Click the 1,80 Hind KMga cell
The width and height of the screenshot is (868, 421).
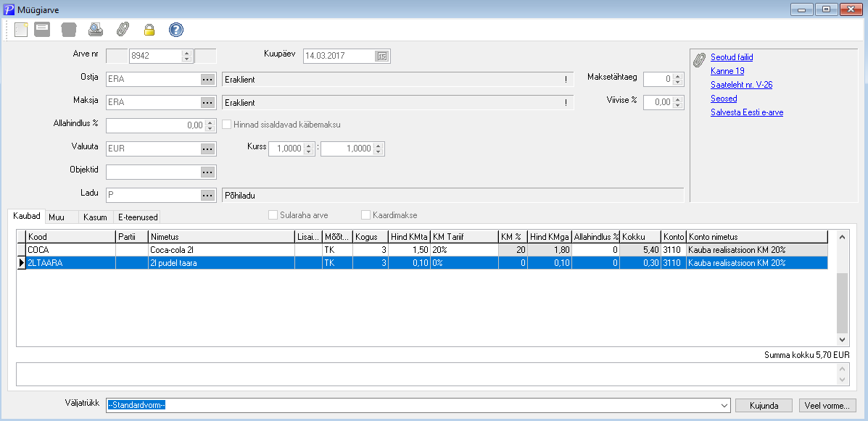pos(549,250)
